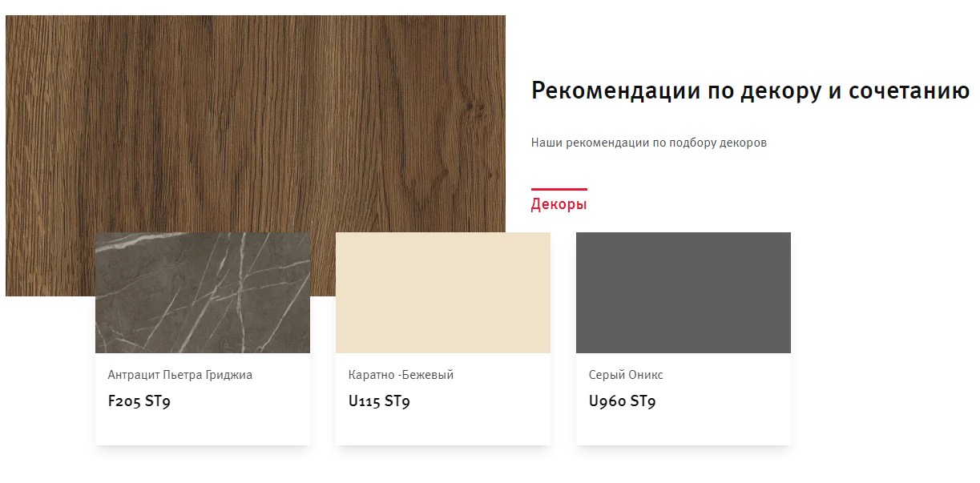Switch to the Декоры tab
The image size is (980, 483).
(x=559, y=204)
